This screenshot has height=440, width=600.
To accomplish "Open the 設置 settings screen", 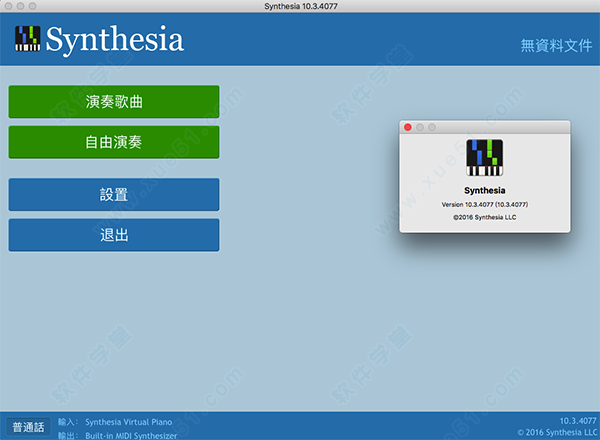I will point(114,194).
